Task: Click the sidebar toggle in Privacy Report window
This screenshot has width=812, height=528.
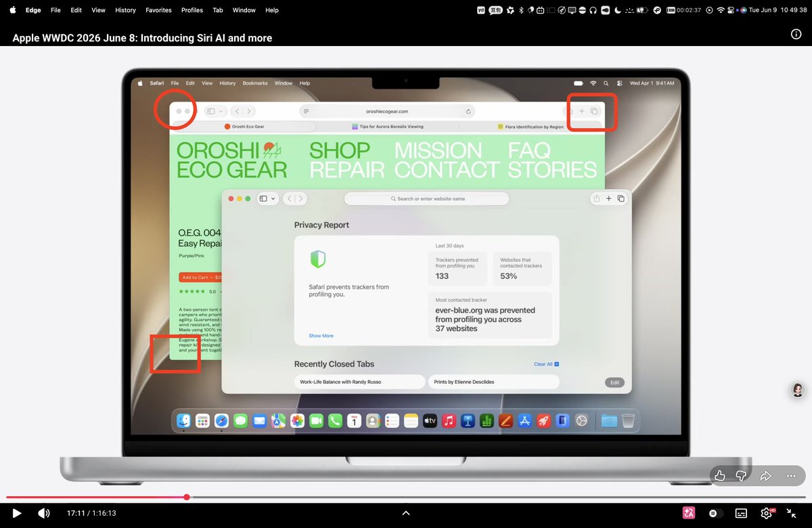Action: pyautogui.click(x=263, y=198)
